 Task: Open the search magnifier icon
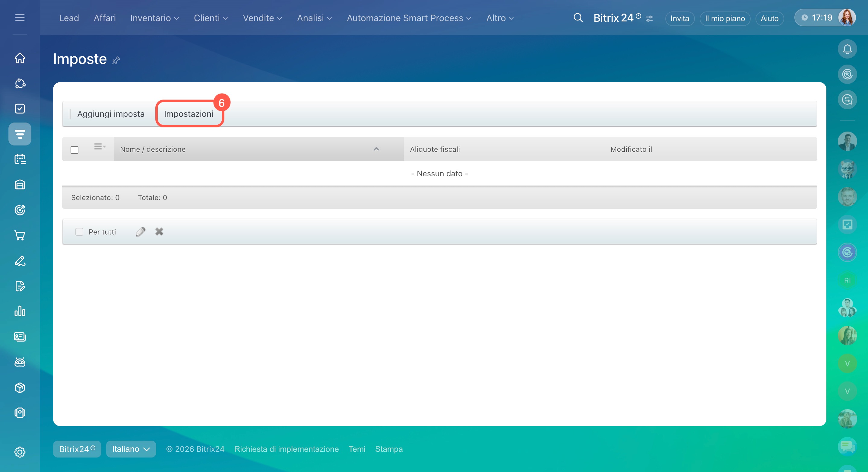tap(578, 18)
